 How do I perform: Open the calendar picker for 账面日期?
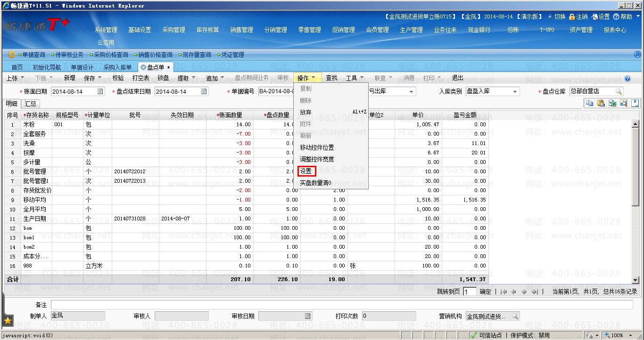[x=100, y=91]
